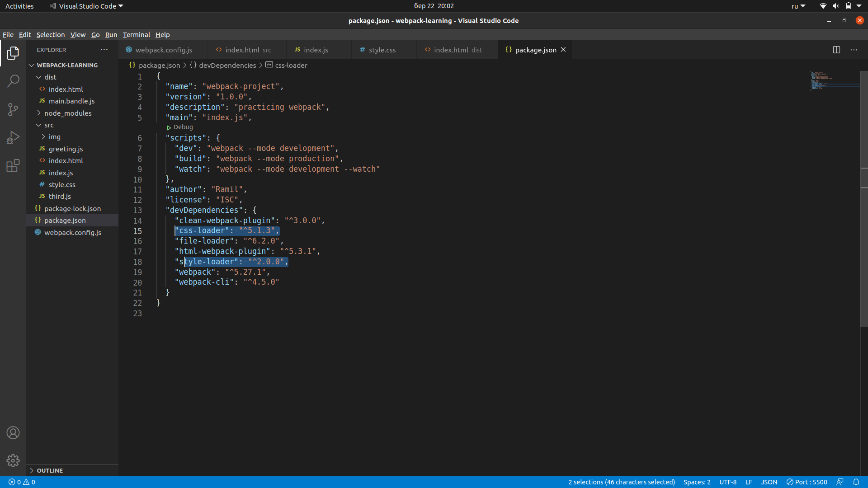Open the Search view in activity bar

click(x=13, y=81)
